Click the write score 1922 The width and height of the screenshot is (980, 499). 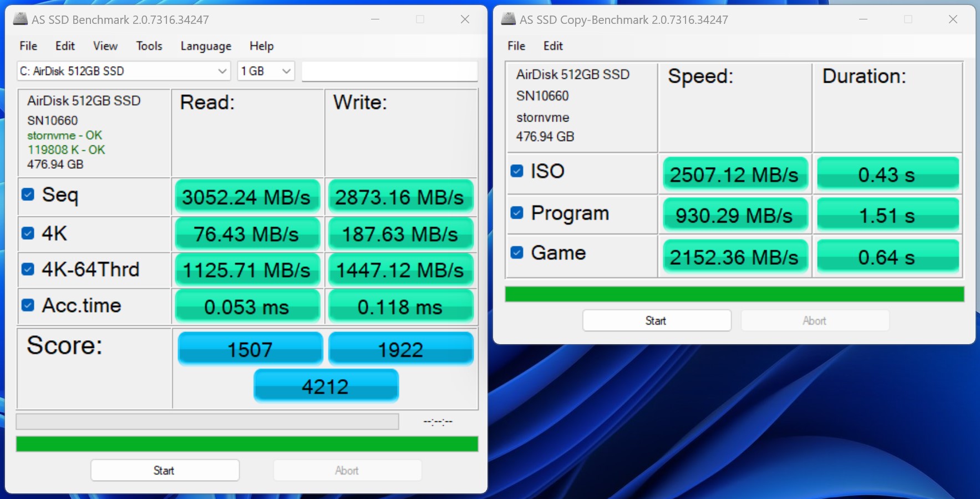(x=400, y=349)
